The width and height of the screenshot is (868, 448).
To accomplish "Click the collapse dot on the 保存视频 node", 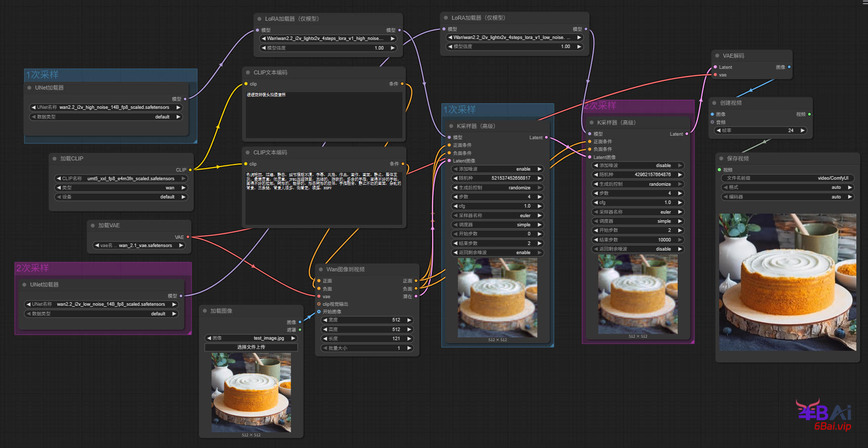I will point(721,158).
